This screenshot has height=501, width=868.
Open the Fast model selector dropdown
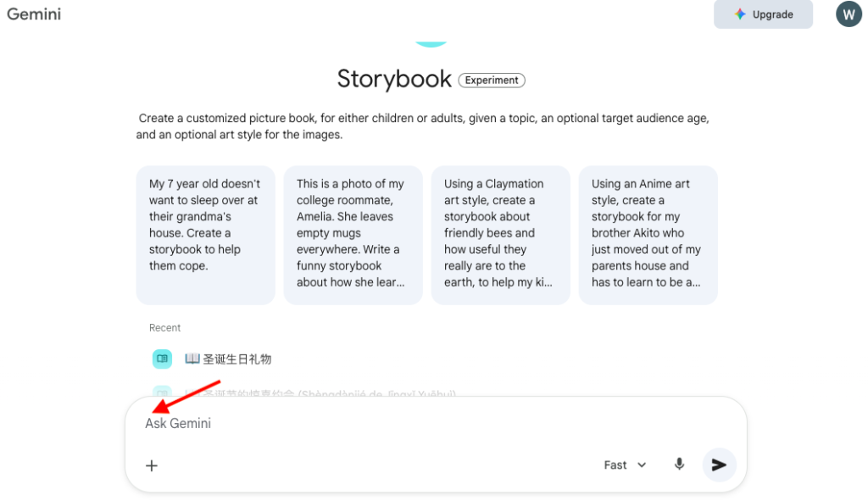point(624,465)
